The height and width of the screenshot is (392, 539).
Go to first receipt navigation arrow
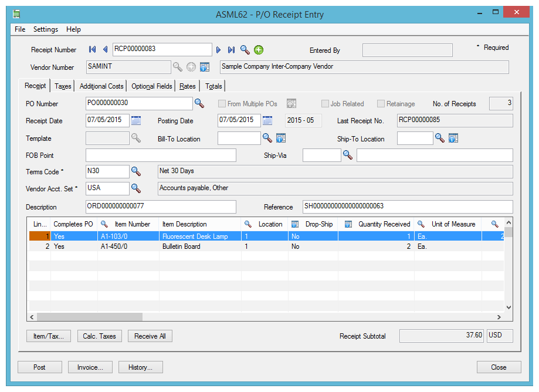tap(92, 50)
